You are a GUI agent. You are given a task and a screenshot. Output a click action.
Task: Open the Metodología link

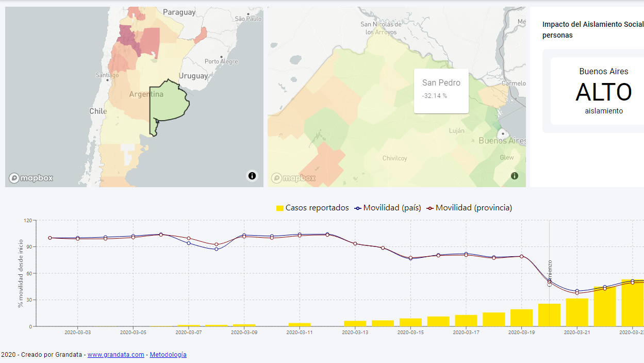[x=168, y=355]
